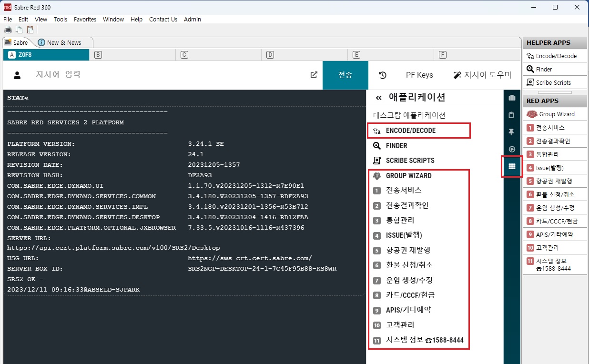Collapse the 애플리케이션 panel with double chevron
The width and height of the screenshot is (589, 364).
[379, 98]
